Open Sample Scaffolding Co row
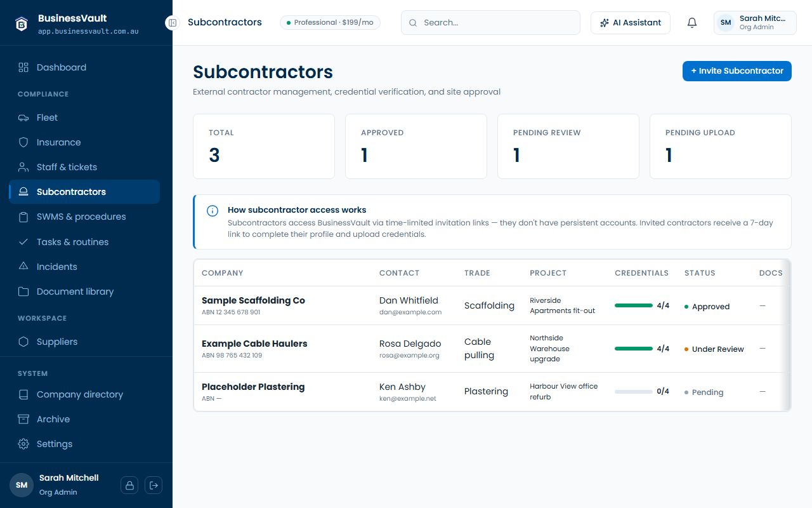812x508 pixels. 492,305
